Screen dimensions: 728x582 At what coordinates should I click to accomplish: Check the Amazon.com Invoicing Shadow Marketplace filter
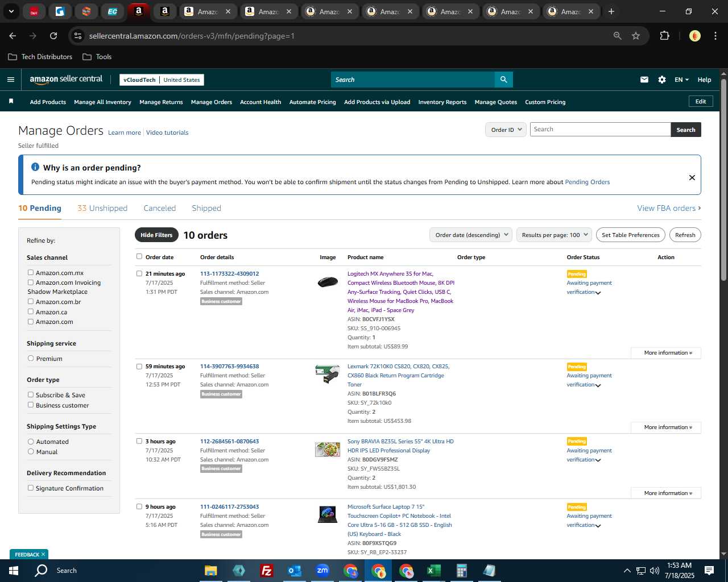coord(31,282)
